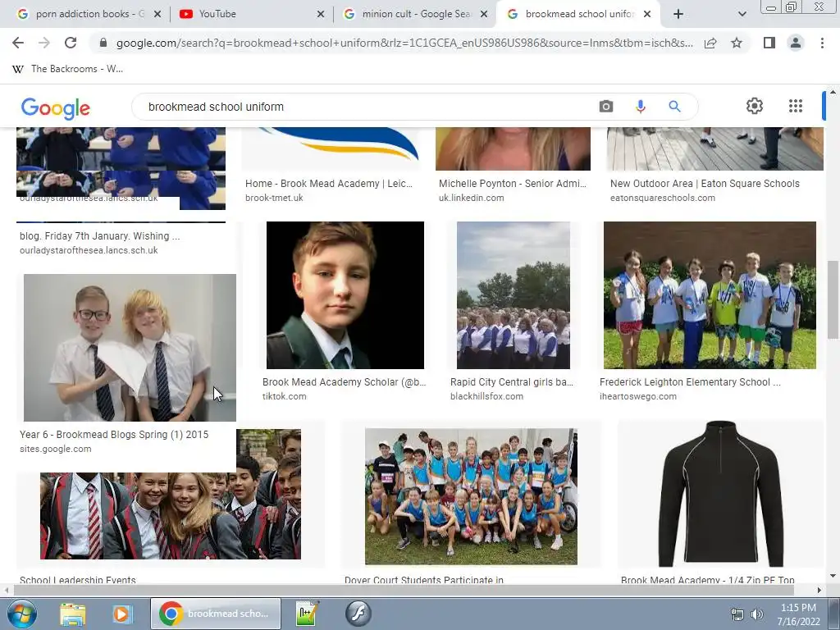Open the Chrome side panel

pos(769,43)
